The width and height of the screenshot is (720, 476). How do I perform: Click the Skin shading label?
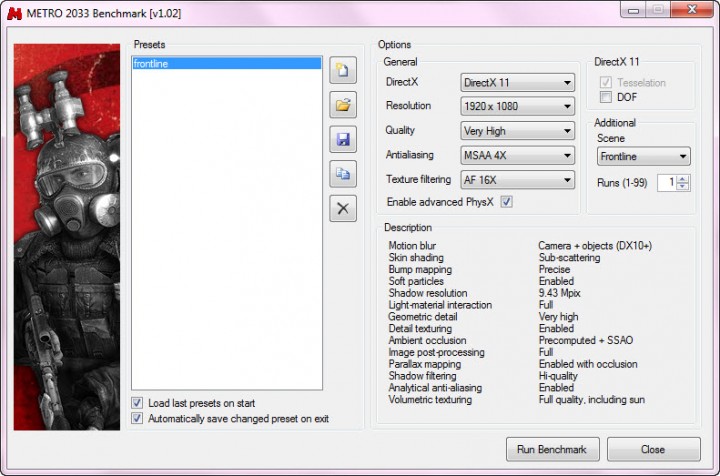(x=416, y=258)
